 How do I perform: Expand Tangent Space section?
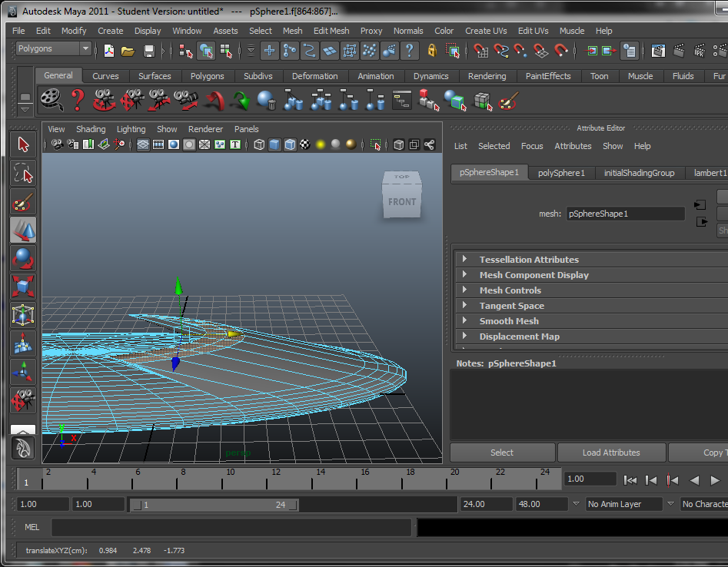(464, 305)
